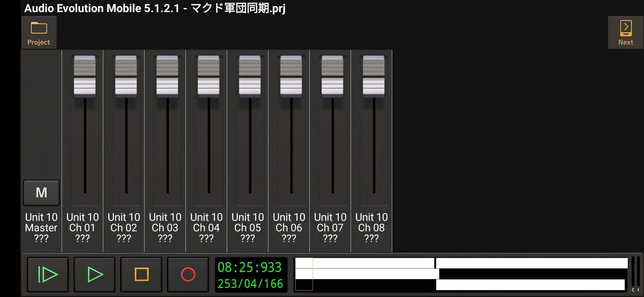Screen dimensions: 644x297
Task: Mute the Unit 10 Master with M
Action: [x=41, y=193]
